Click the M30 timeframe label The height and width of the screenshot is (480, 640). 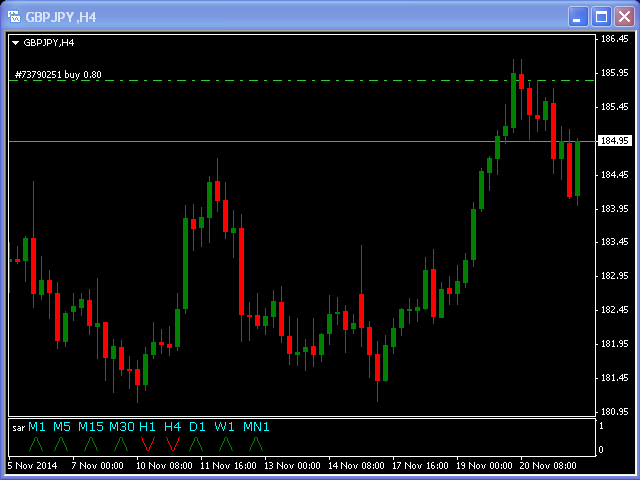122,427
